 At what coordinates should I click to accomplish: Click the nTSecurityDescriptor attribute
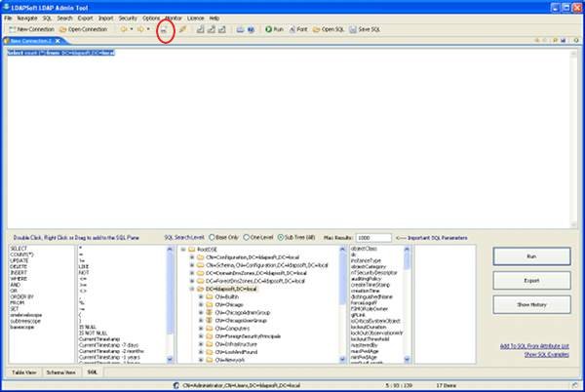pyautogui.click(x=373, y=273)
